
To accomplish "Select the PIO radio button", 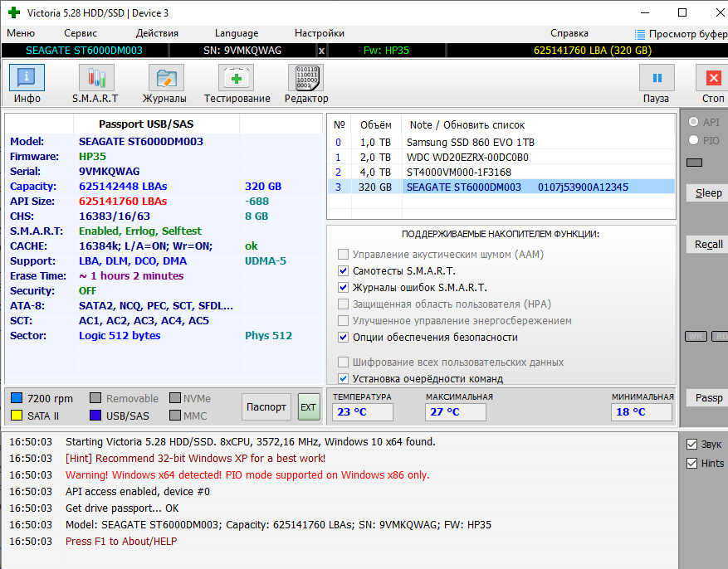I will coord(693,139).
